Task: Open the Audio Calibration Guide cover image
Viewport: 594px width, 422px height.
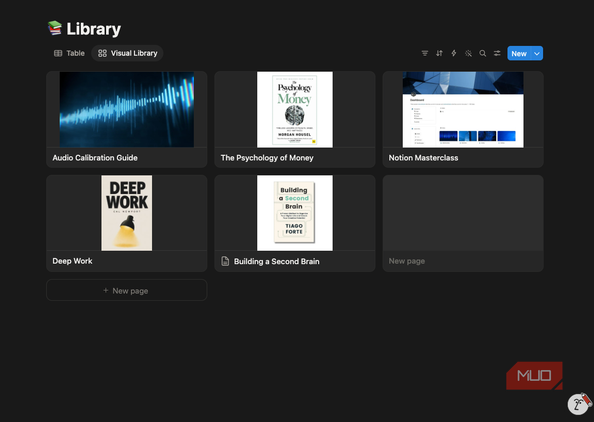Action: click(127, 109)
